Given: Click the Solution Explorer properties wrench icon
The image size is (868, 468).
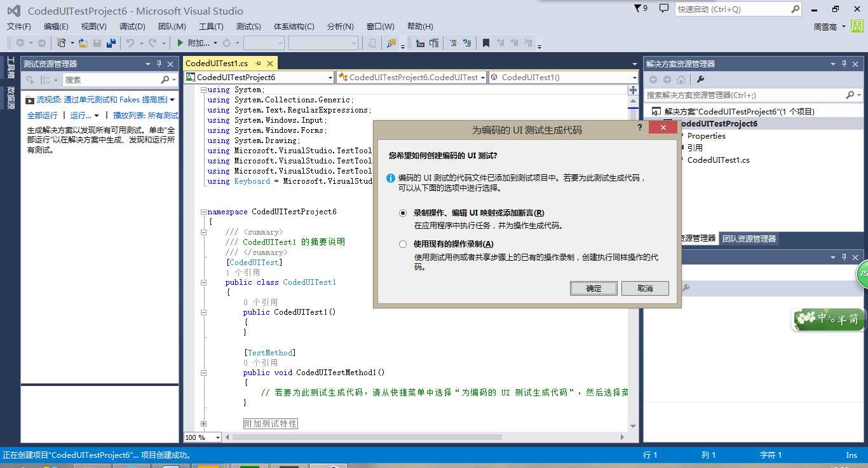Looking at the screenshot, I should point(700,79).
